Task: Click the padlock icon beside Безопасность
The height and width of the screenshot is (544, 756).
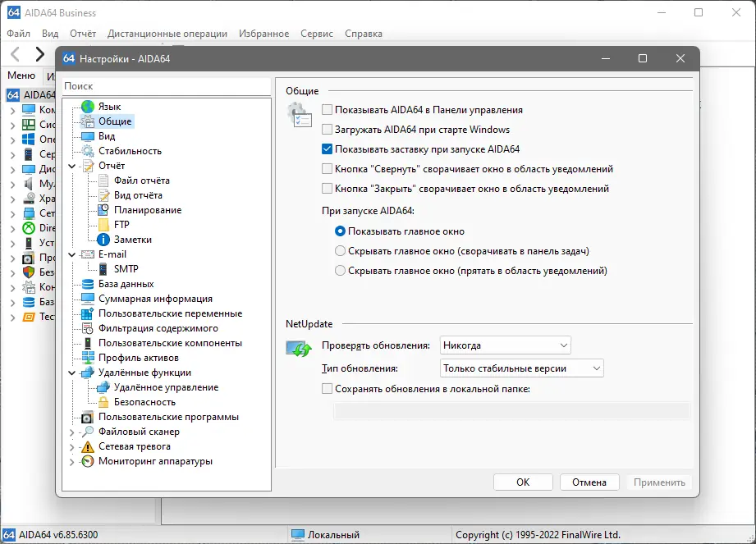Action: [103, 402]
